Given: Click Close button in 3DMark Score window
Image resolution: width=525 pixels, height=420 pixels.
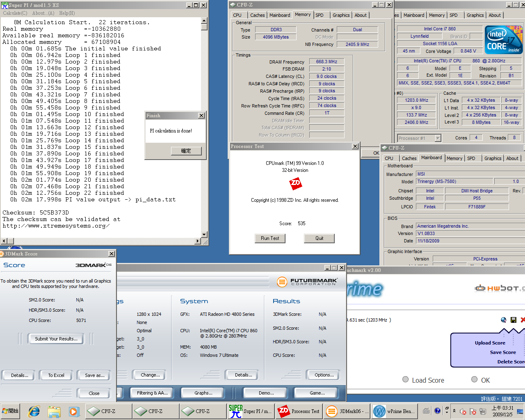Looking at the screenshot, I should [94, 393].
